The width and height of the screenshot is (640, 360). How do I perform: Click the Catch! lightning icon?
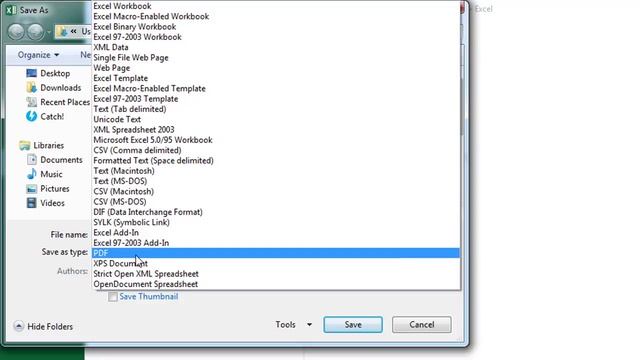pyautogui.click(x=31, y=116)
